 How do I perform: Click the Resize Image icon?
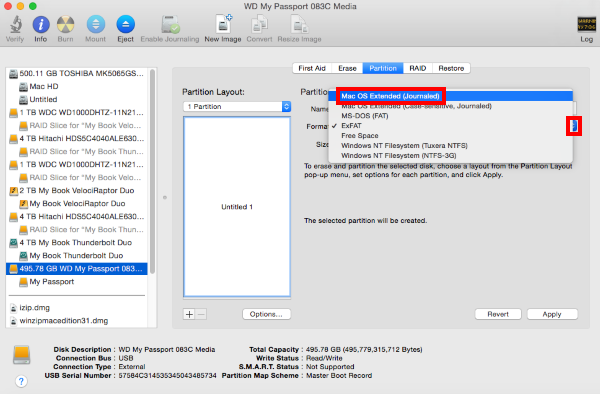(299, 24)
